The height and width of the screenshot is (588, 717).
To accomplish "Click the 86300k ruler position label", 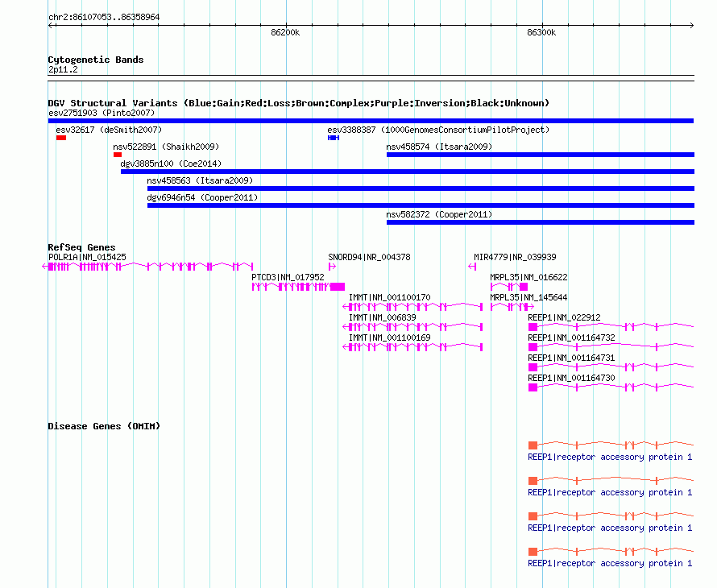I will coord(541,32).
